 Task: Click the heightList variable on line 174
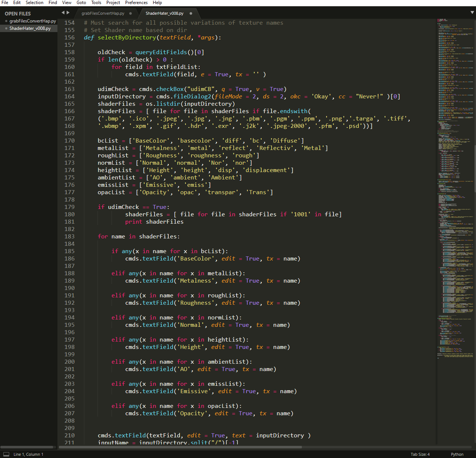[x=114, y=170]
